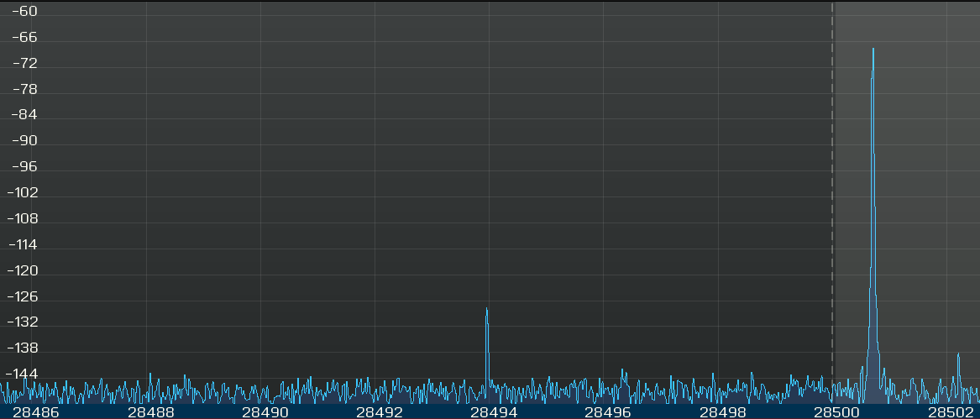
Task: Click the -90 dB scale label
Action: [x=25, y=141]
